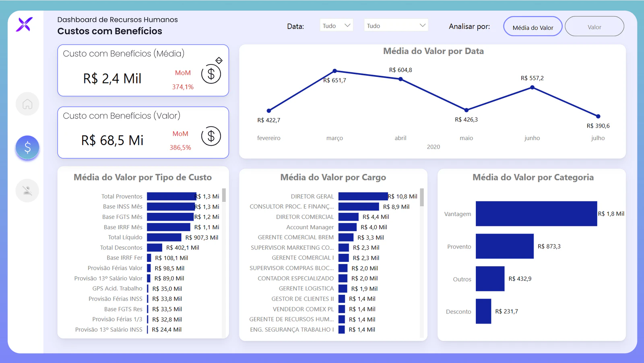Image resolution: width=644 pixels, height=363 pixels.
Task: Click 'Base IRRF Fer' label
Action: click(x=124, y=258)
